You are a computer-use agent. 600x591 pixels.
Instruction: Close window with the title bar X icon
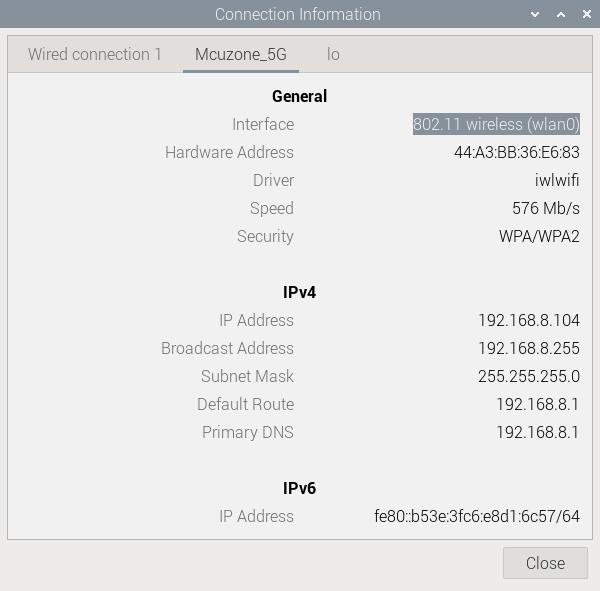(x=587, y=15)
